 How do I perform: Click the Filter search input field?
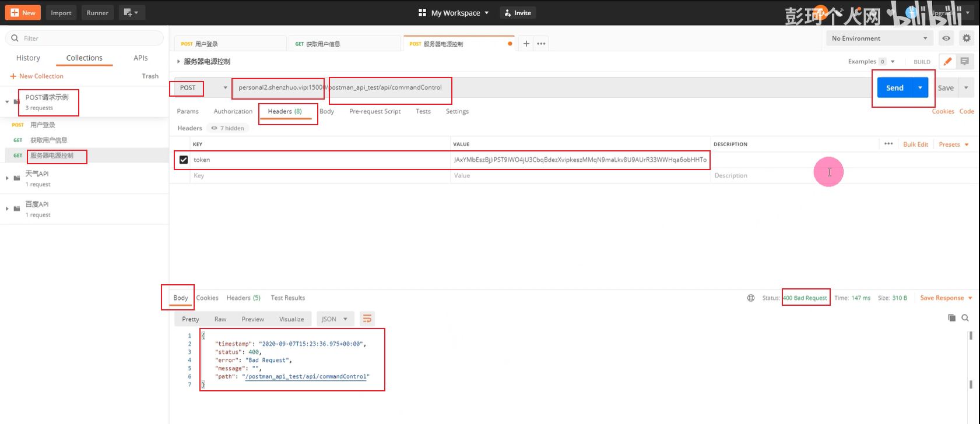coord(87,38)
